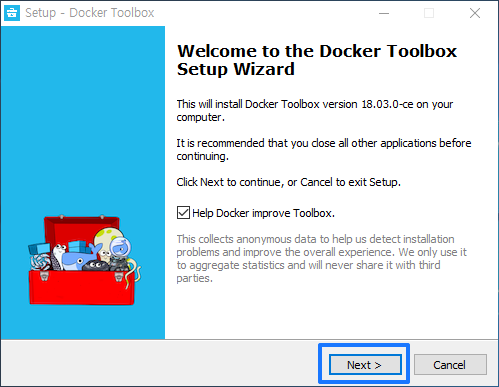Click the Docker Toolbox setup icon in title bar
The image size is (499, 387).
[12, 13]
